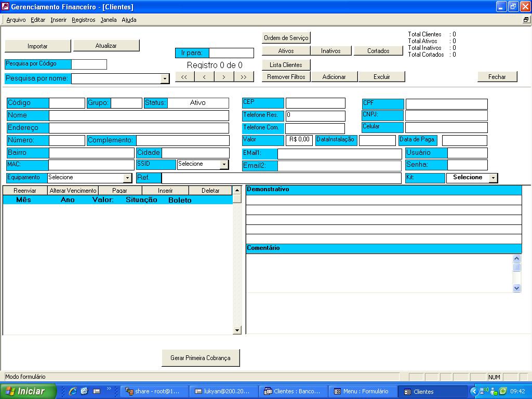This screenshot has height=399, width=532.
Task: Click the green circular tray icon
Action: point(503,391)
